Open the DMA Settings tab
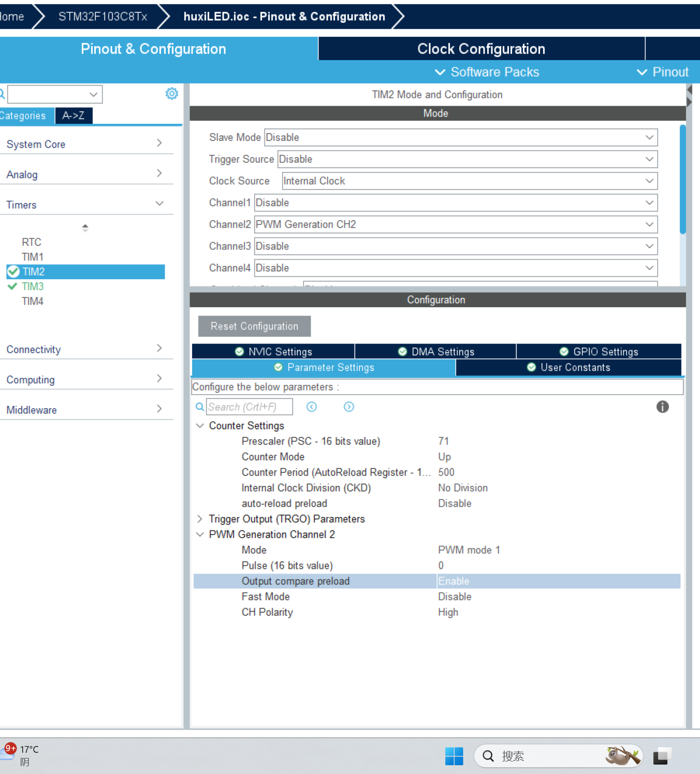700x774 pixels. pos(436,351)
